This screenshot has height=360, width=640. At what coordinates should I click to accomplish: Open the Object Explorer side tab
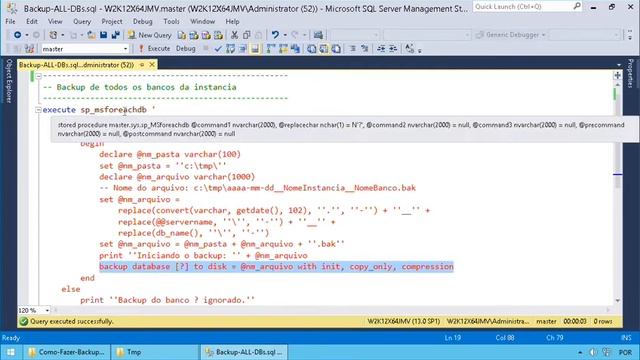pos(9,81)
